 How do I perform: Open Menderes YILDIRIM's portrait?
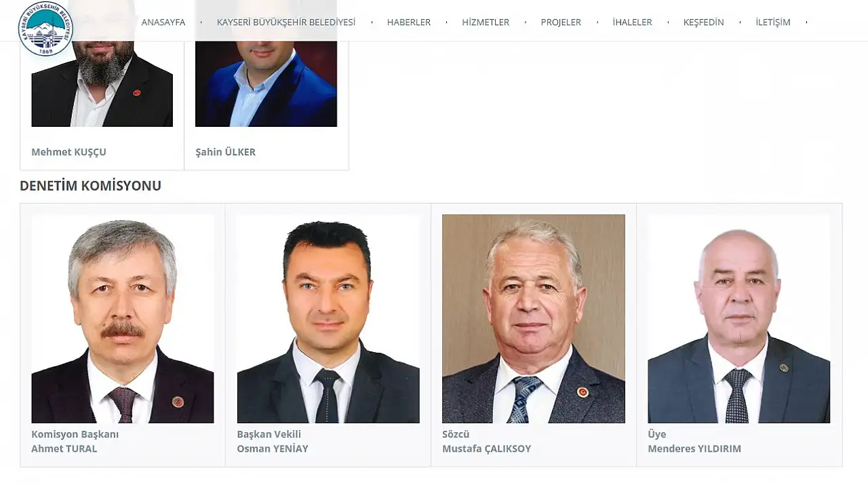click(x=739, y=319)
